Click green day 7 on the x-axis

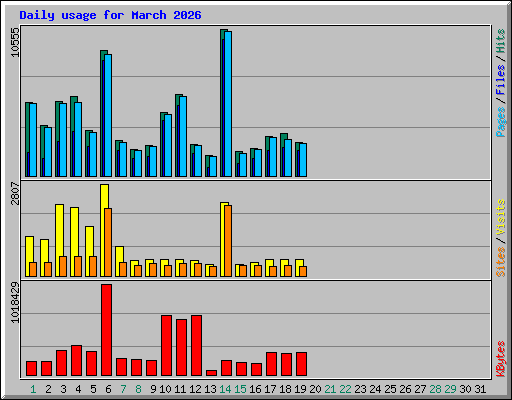(123, 389)
